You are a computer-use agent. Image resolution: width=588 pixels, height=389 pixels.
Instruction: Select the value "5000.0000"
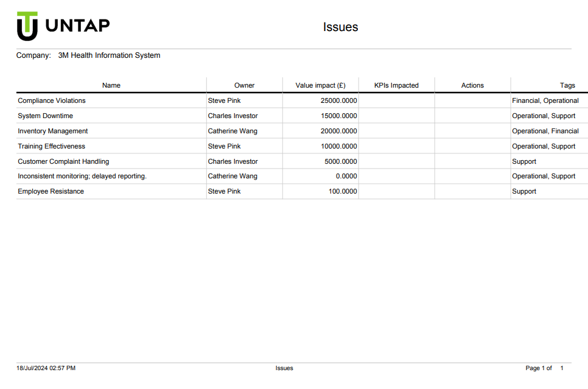(340, 161)
